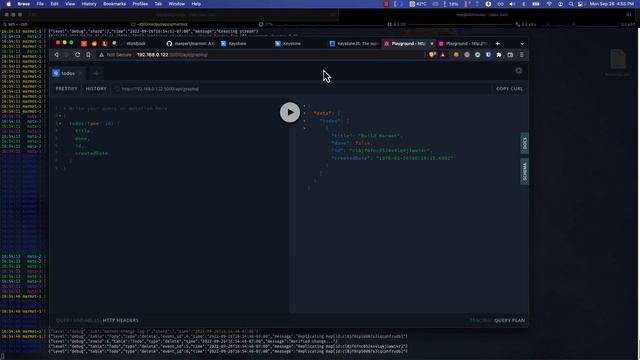Open the Apple menu

click(x=9, y=4)
